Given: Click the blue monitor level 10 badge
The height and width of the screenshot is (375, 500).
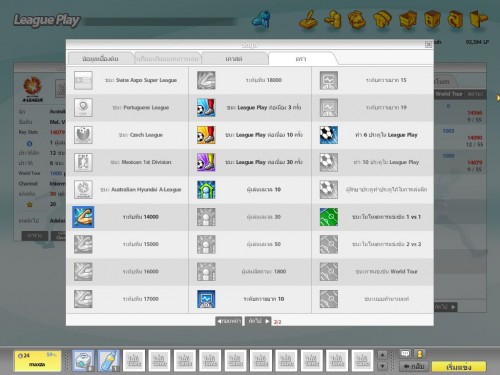Looking at the screenshot, I should [x=206, y=299].
